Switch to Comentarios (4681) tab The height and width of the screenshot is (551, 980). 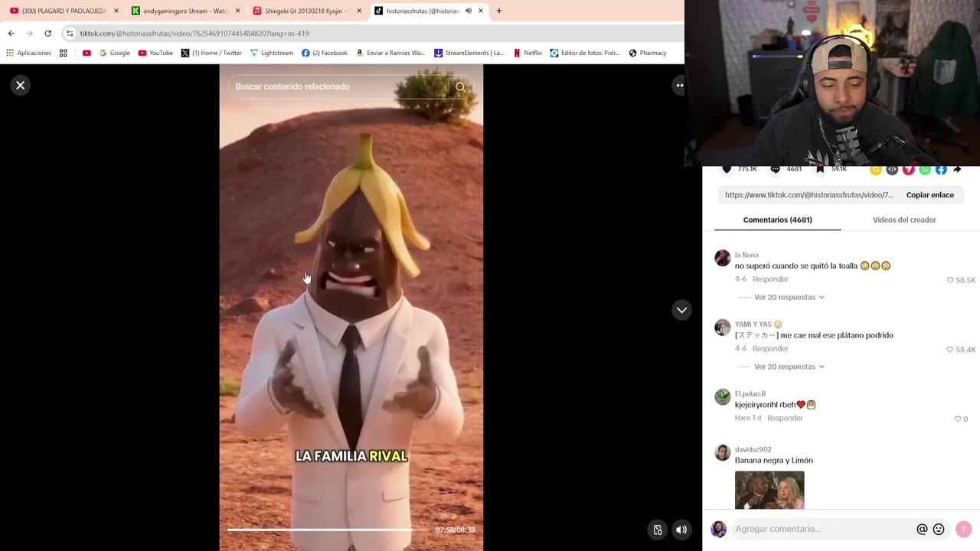[777, 220]
